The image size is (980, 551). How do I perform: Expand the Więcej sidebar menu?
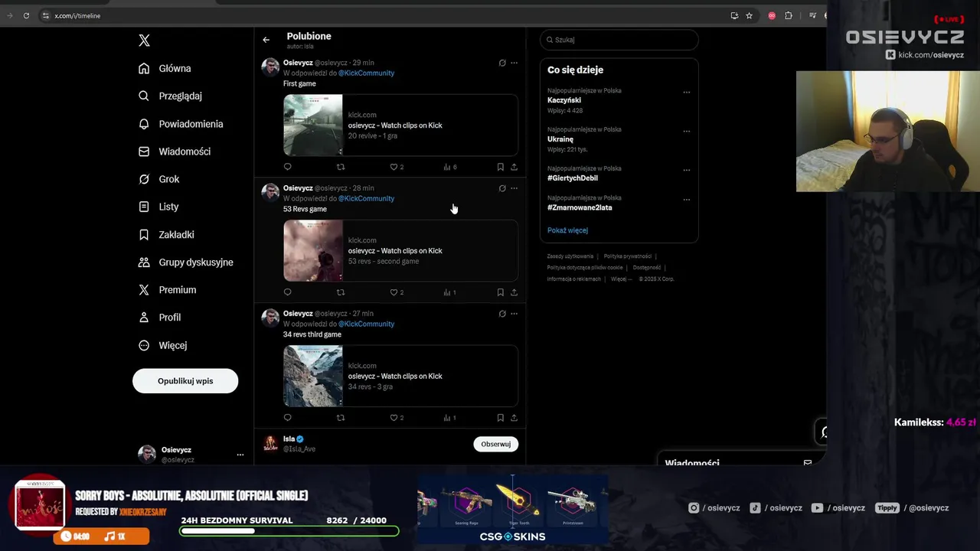click(x=162, y=345)
